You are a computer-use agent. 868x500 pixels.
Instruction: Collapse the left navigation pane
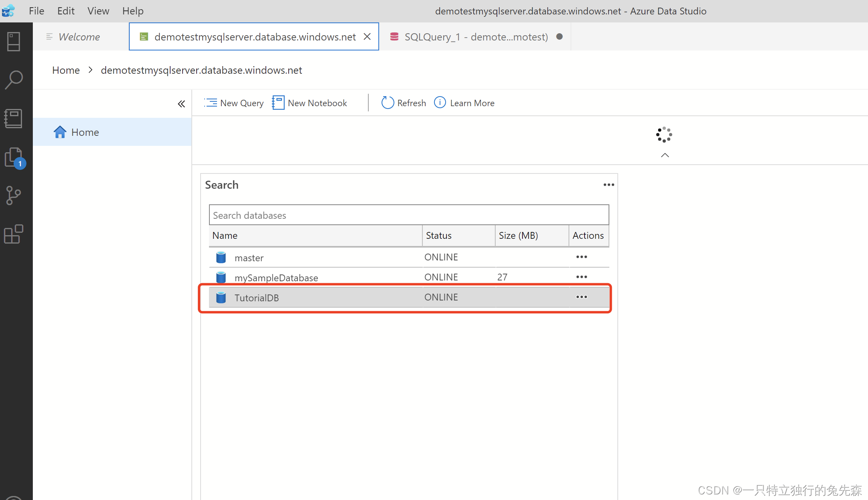point(181,104)
